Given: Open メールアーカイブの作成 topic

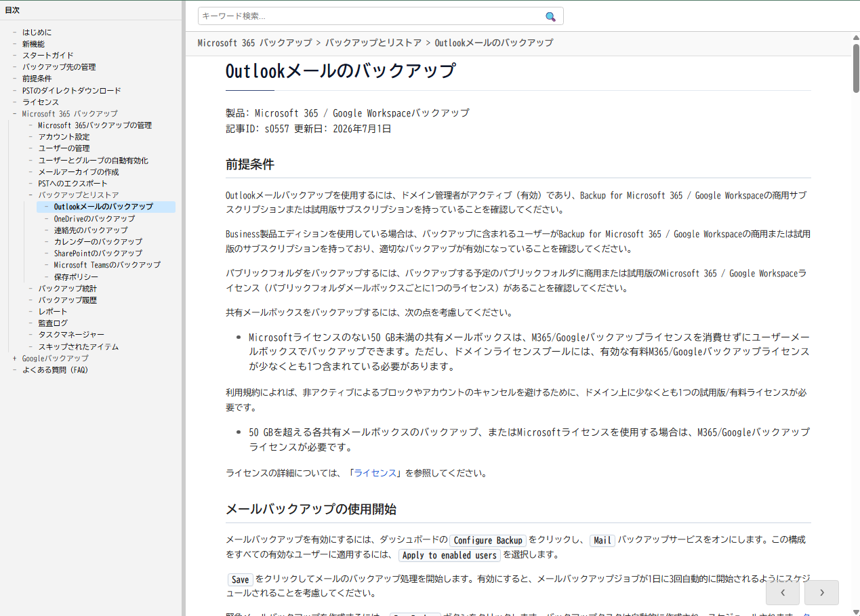Looking at the screenshot, I should click(x=79, y=172).
